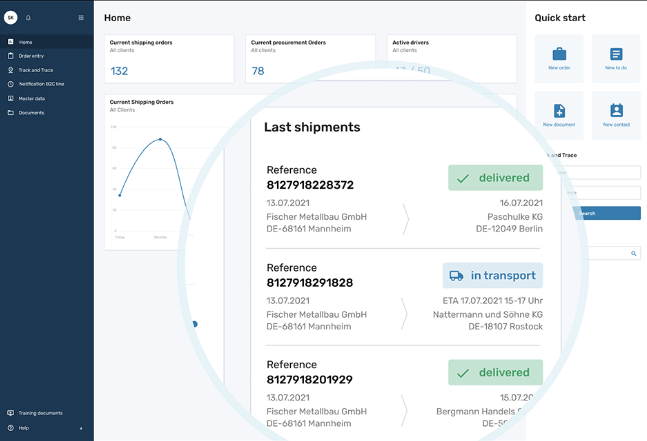This screenshot has width=647, height=441.
Task: Click ETA 17.07.2021 15-17 Uhr text
Action: pos(493,300)
